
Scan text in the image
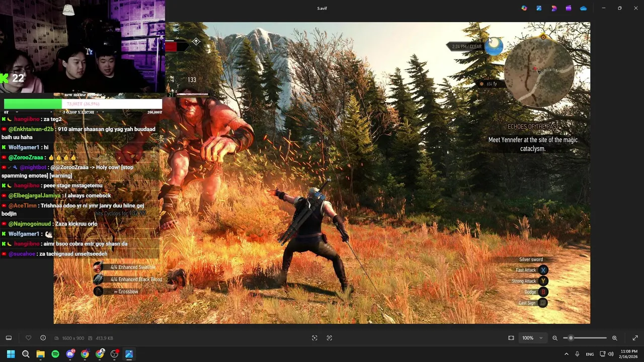(330, 338)
